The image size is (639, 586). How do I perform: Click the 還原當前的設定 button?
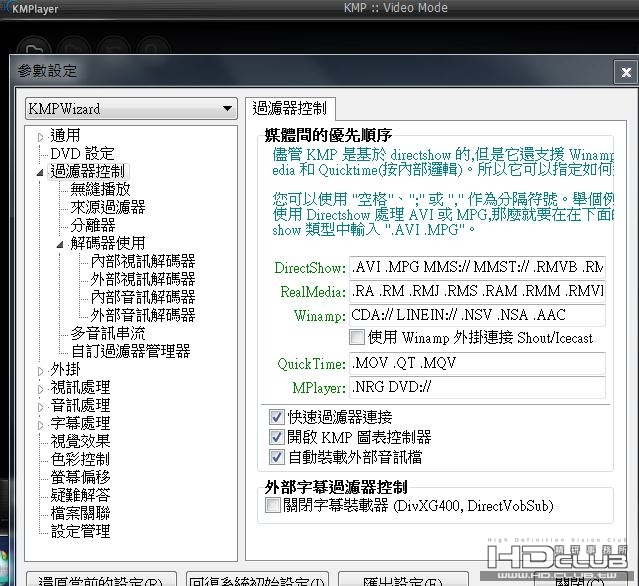(x=101, y=579)
